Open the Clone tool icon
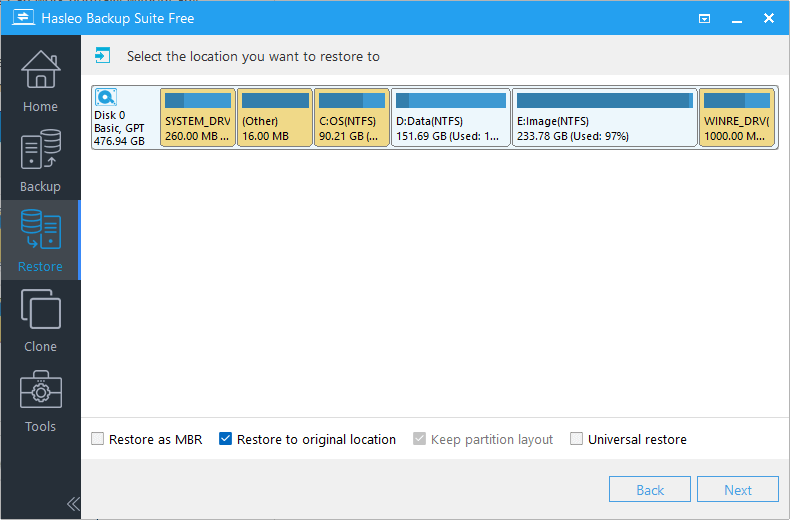 (x=40, y=312)
